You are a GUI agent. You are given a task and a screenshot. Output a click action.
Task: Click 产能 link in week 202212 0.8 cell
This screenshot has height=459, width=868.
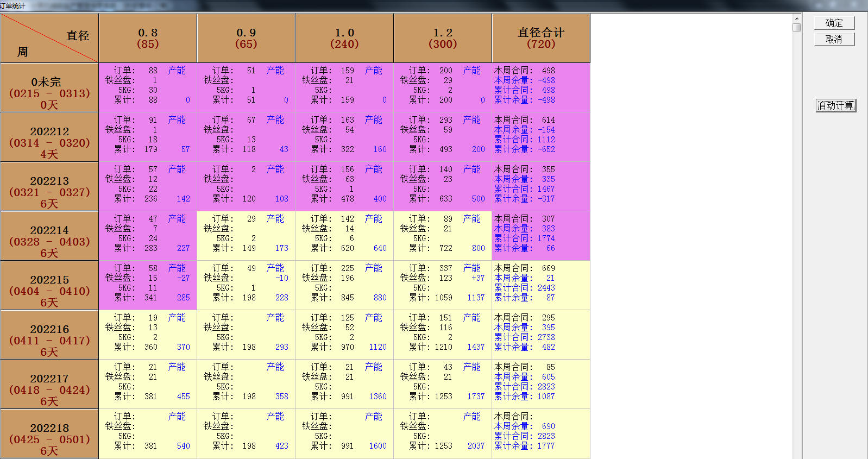pyautogui.click(x=177, y=120)
